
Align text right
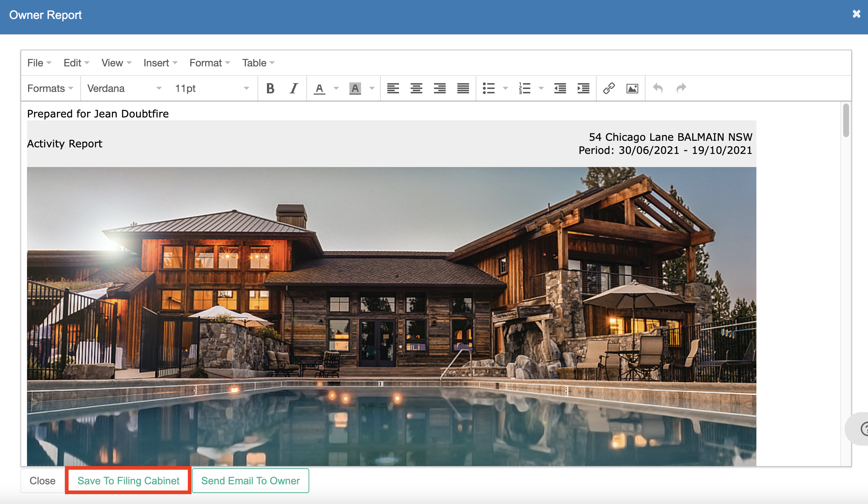click(439, 88)
